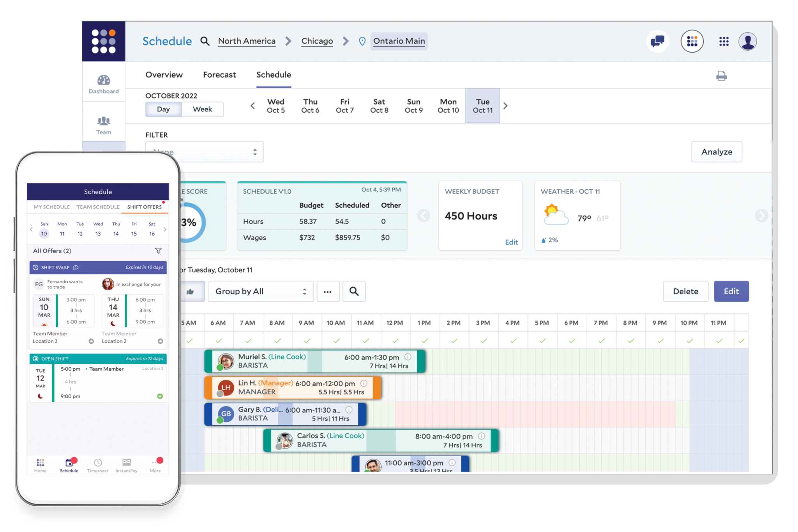Screen dimensions: 798x532
Task: Open the Filter None dropdown
Action: pyautogui.click(x=205, y=152)
